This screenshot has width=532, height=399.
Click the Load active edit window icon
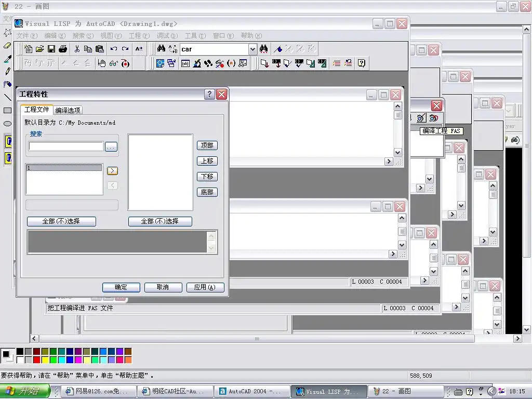[264, 63]
